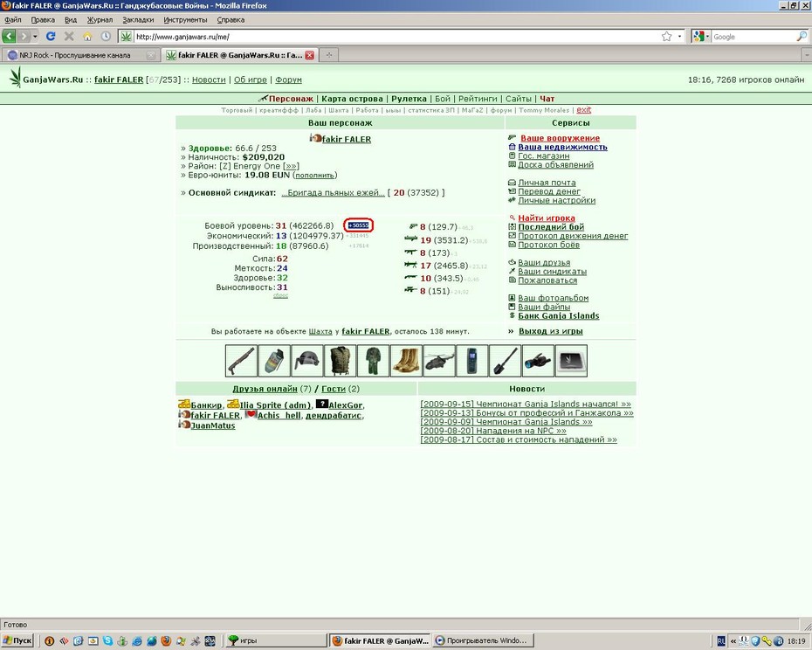Screen dimensions: 812x650
Task: Open the Рулетка navigation link
Action: pyautogui.click(x=409, y=99)
